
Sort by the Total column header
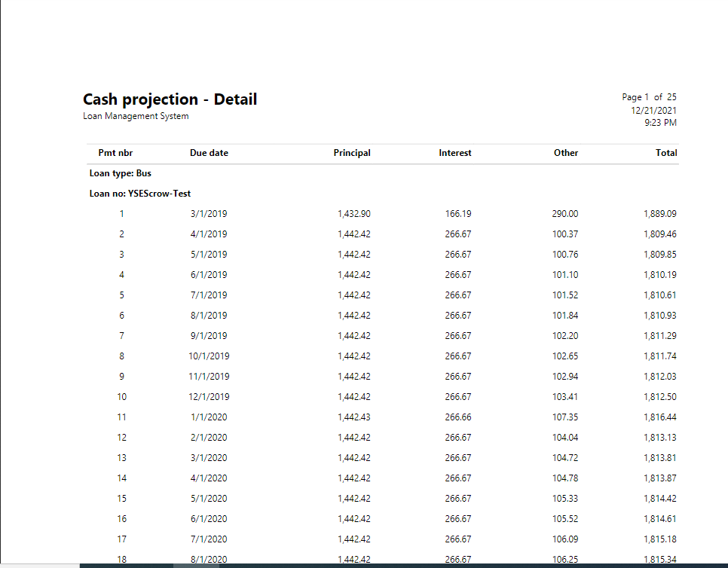pyautogui.click(x=666, y=152)
